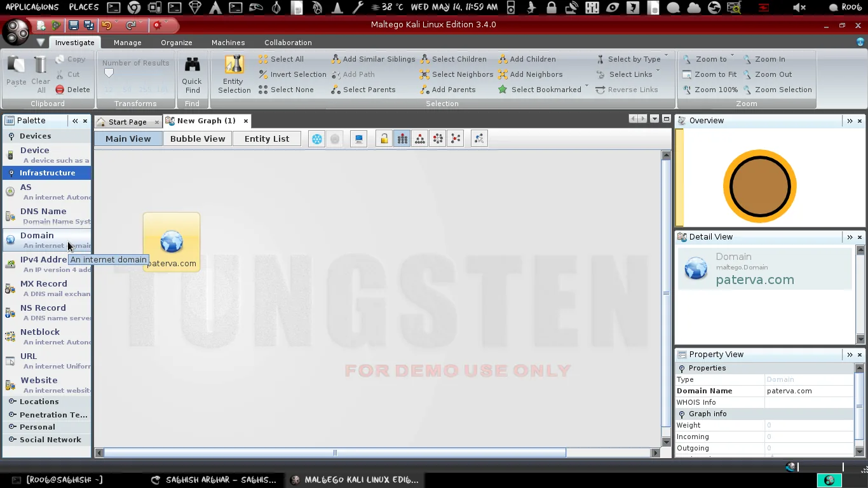Create a new graph via toolbar icon
The width and height of the screenshot is (868, 488).
click(41, 25)
